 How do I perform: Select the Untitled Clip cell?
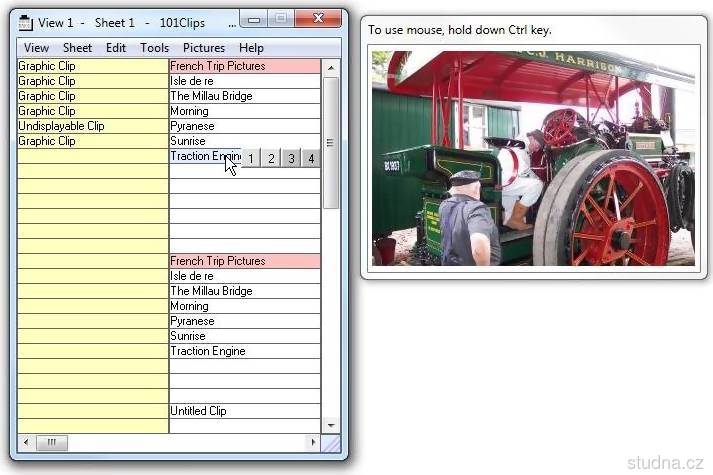244,411
